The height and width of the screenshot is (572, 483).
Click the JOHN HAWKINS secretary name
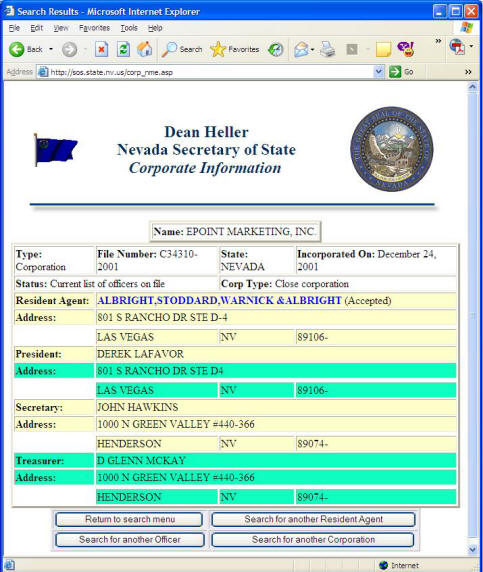(x=138, y=407)
